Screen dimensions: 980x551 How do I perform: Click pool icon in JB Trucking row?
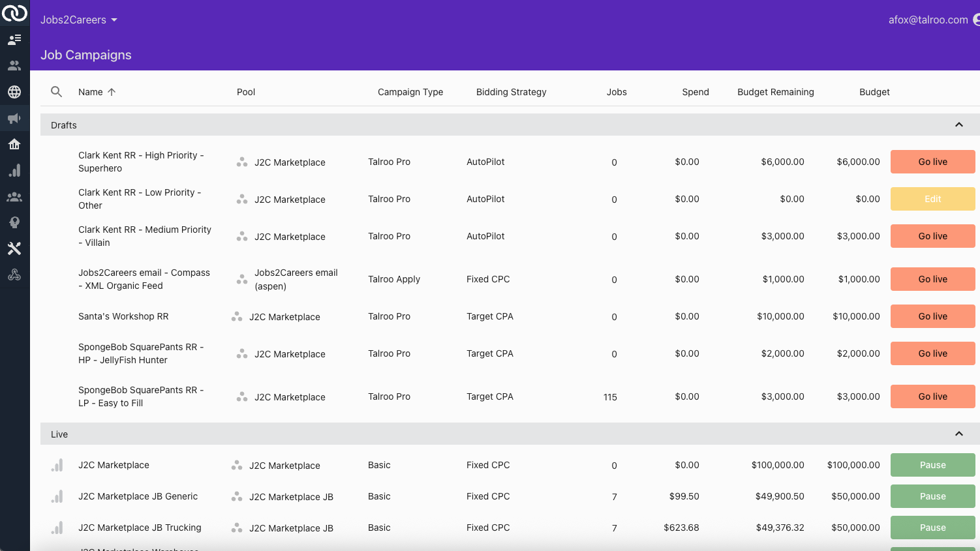coord(237,528)
